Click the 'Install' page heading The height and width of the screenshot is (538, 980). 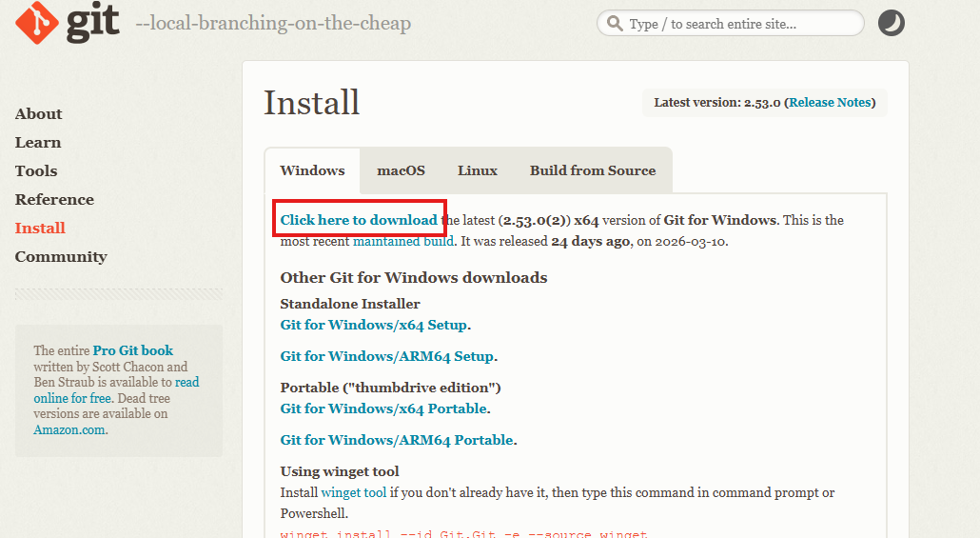click(312, 103)
